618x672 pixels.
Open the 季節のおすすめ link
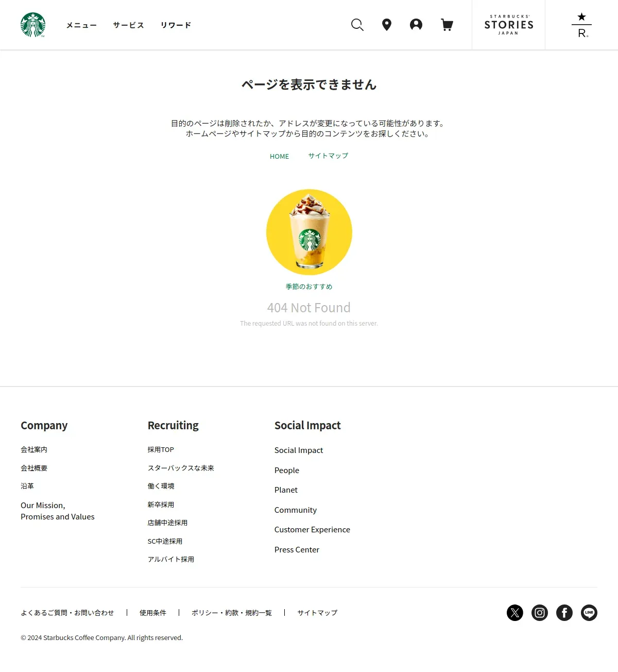pos(309,287)
